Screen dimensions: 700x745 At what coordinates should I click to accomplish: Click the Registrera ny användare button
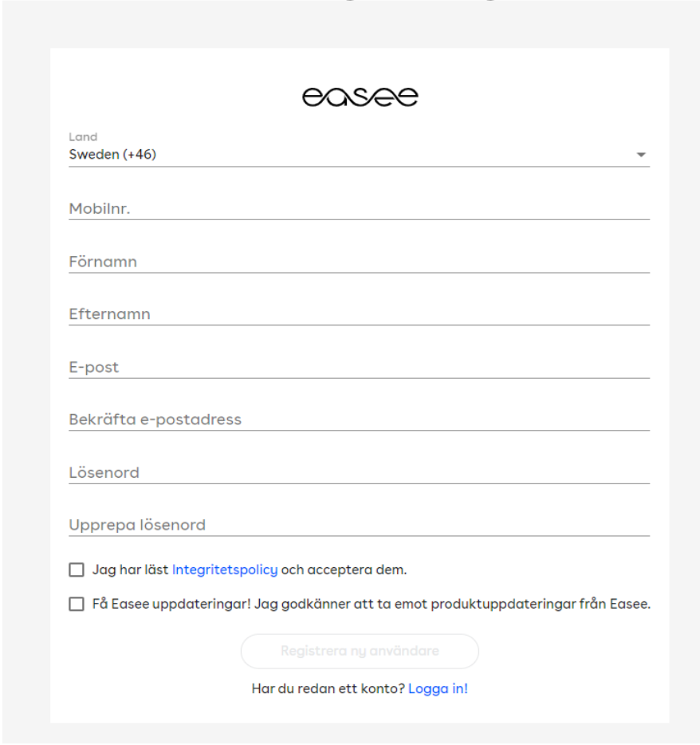pos(360,651)
